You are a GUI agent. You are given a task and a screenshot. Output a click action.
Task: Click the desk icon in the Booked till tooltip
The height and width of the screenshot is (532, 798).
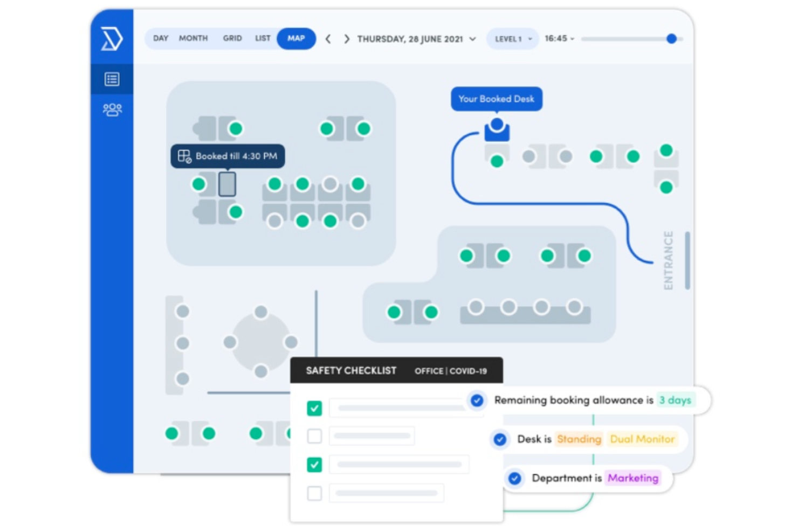pos(184,156)
